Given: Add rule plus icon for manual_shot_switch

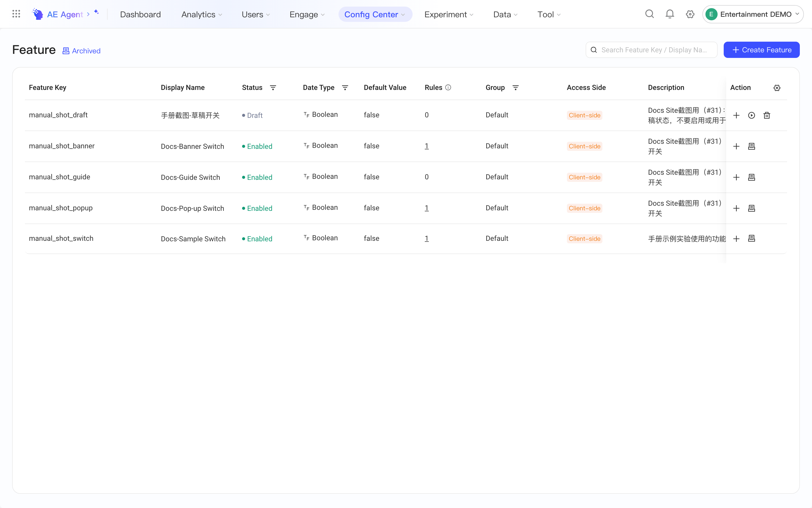Looking at the screenshot, I should click(x=736, y=239).
